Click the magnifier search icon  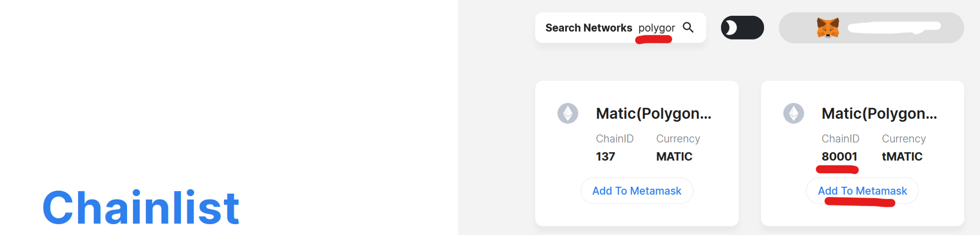tap(688, 27)
